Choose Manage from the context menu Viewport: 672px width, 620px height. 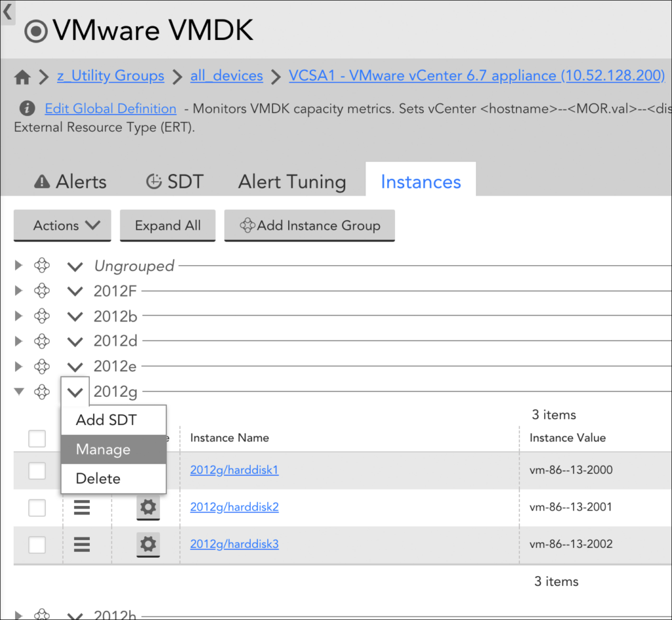pos(104,449)
